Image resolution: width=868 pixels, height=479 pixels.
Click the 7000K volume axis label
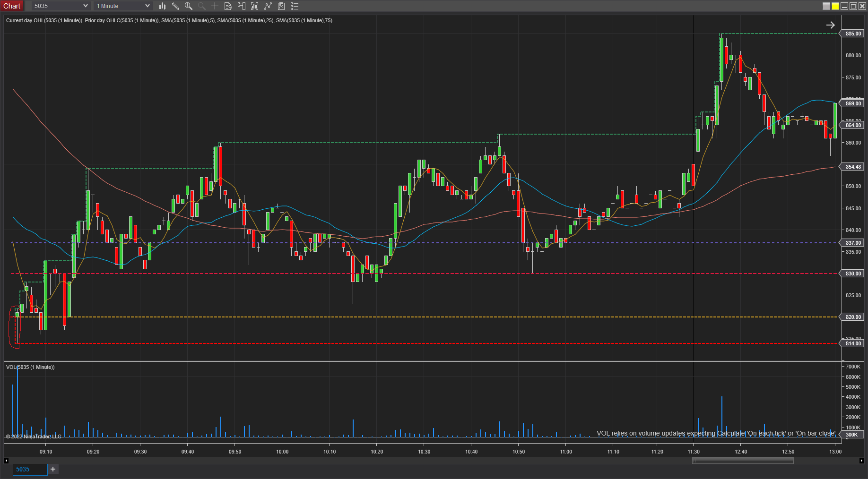click(853, 367)
